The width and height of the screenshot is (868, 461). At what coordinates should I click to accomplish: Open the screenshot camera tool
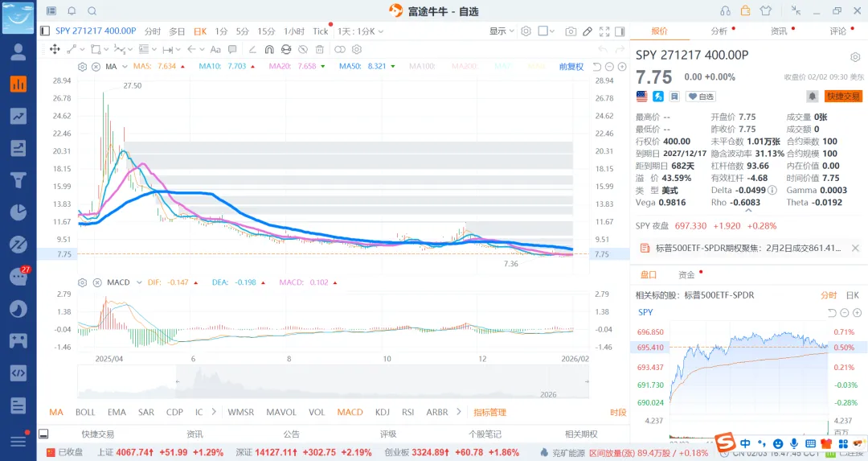[x=571, y=31]
